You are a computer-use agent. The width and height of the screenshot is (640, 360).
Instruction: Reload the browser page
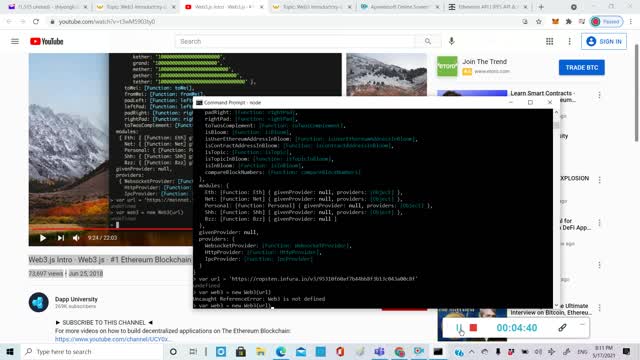(x=36, y=22)
